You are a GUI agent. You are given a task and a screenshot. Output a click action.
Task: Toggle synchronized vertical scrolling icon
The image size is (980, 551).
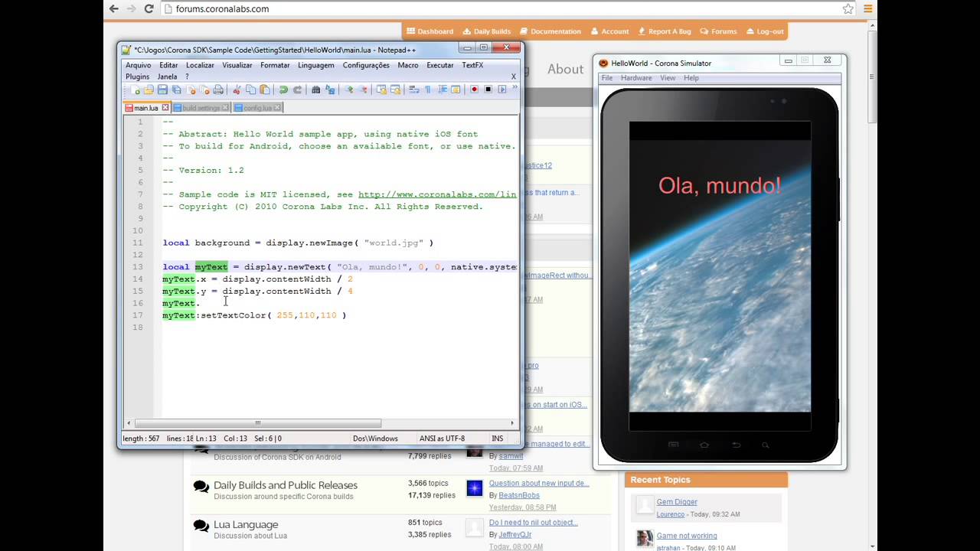[381, 90]
